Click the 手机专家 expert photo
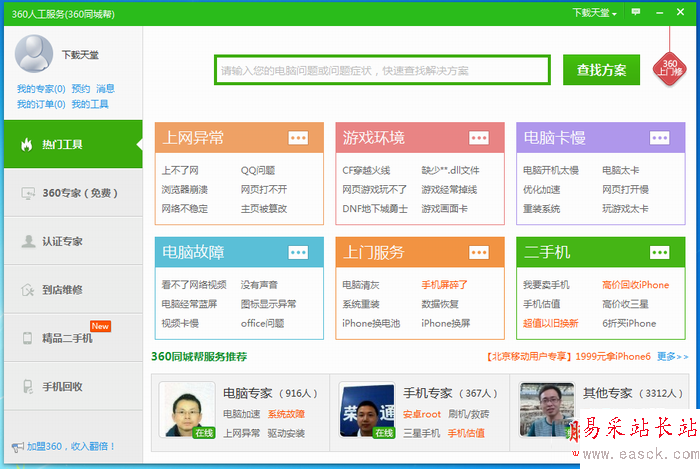The width and height of the screenshot is (700, 469). [367, 410]
